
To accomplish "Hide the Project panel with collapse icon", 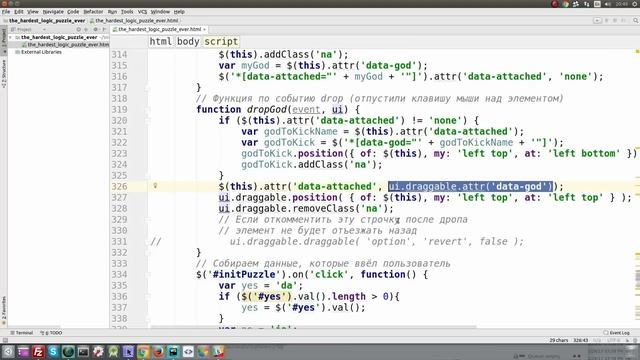I will [x=104, y=29].
